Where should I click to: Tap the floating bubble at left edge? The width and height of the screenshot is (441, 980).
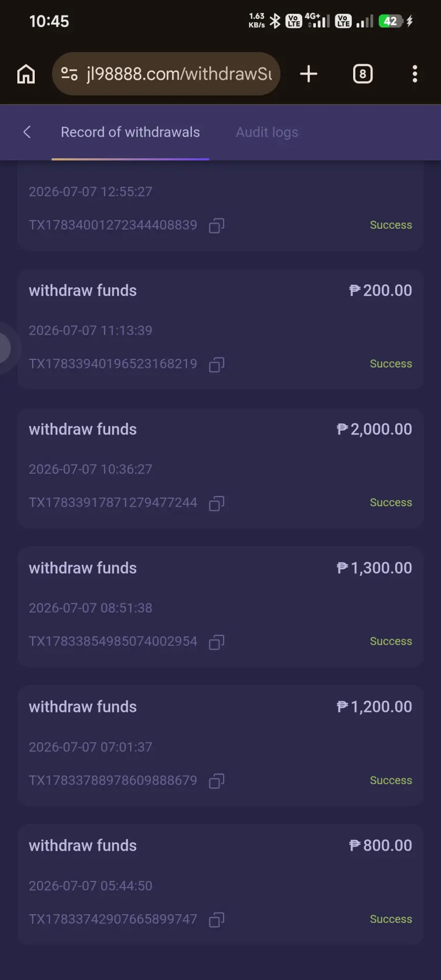pos(6,348)
